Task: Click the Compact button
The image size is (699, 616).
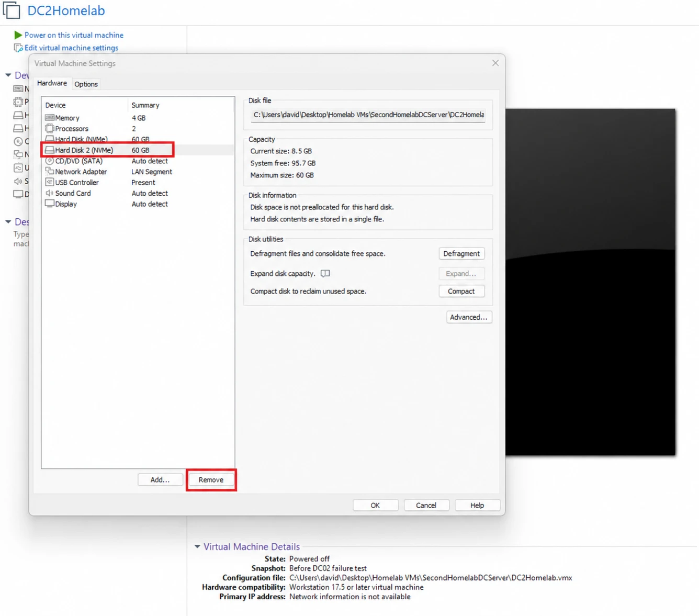Action: (461, 291)
